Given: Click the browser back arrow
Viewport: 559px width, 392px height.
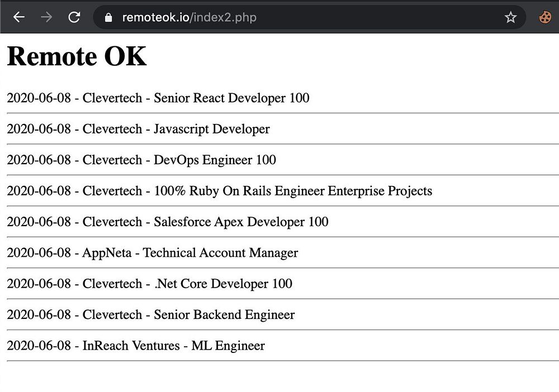Looking at the screenshot, I should coord(19,17).
